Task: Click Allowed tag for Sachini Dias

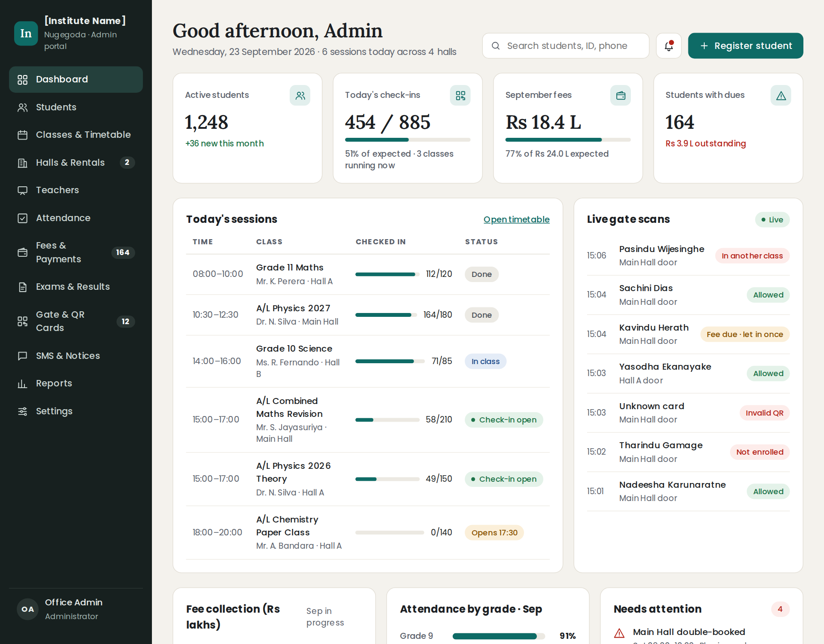Action: [x=768, y=295]
